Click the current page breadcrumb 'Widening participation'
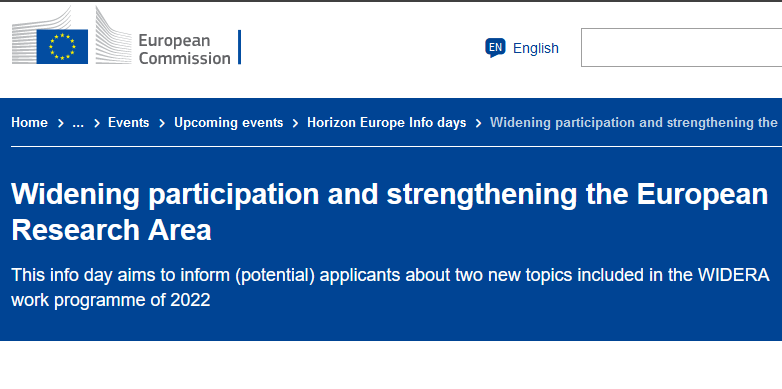 point(634,123)
